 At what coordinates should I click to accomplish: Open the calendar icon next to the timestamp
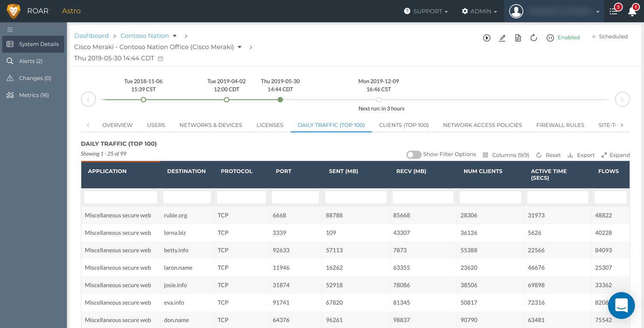(161, 58)
